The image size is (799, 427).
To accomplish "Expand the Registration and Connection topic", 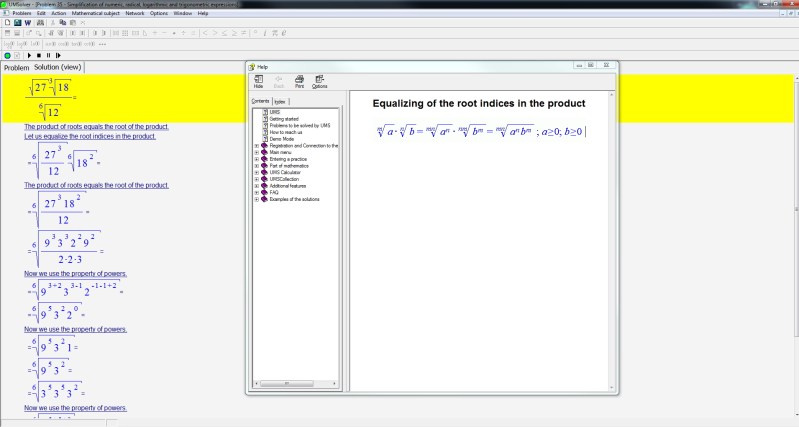I will pyautogui.click(x=257, y=146).
